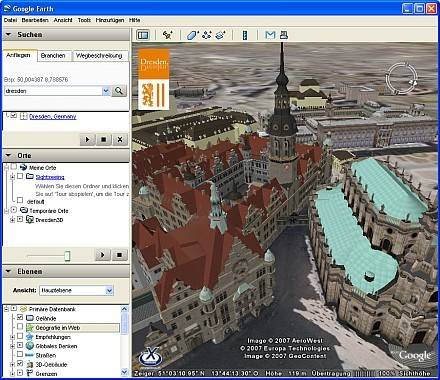Click the Dresden logo overlay in the map
The width and height of the screenshot is (440, 380).
click(x=154, y=79)
